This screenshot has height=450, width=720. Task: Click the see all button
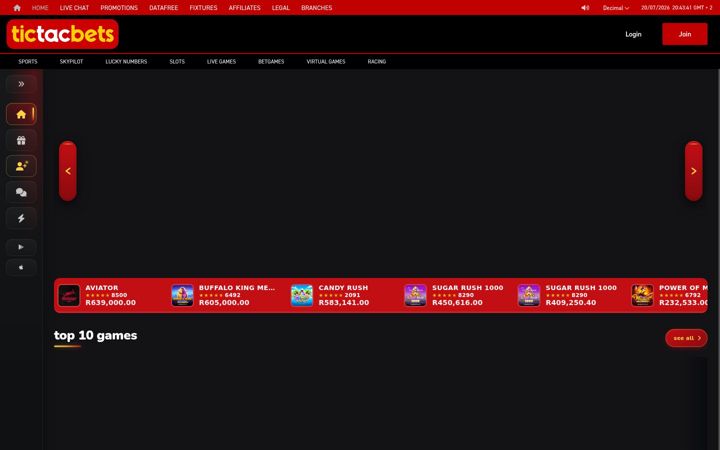(686, 338)
